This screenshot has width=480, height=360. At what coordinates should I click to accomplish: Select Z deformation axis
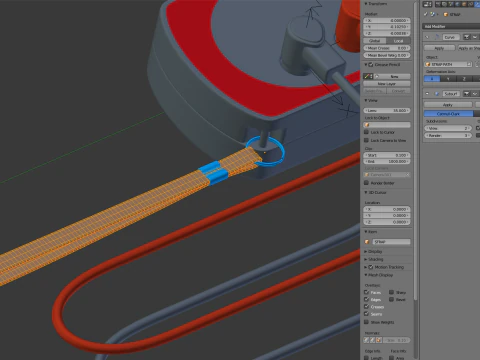tap(464, 79)
